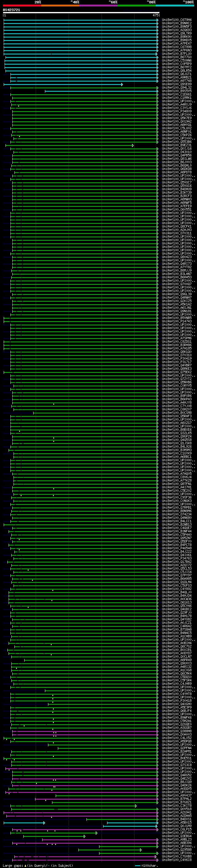This screenshot has width=197, height=868.
Task: Open hit UniRef100_B9N5F3
Action: click(177, 26)
